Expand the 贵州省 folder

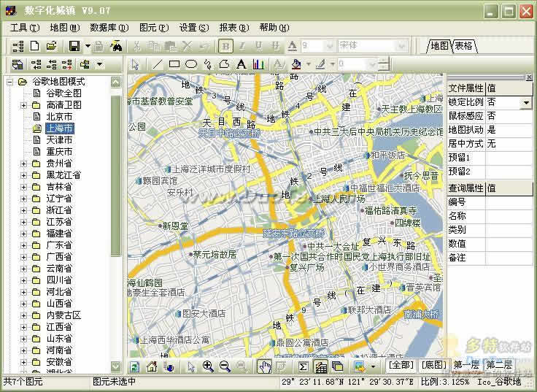tap(23, 164)
